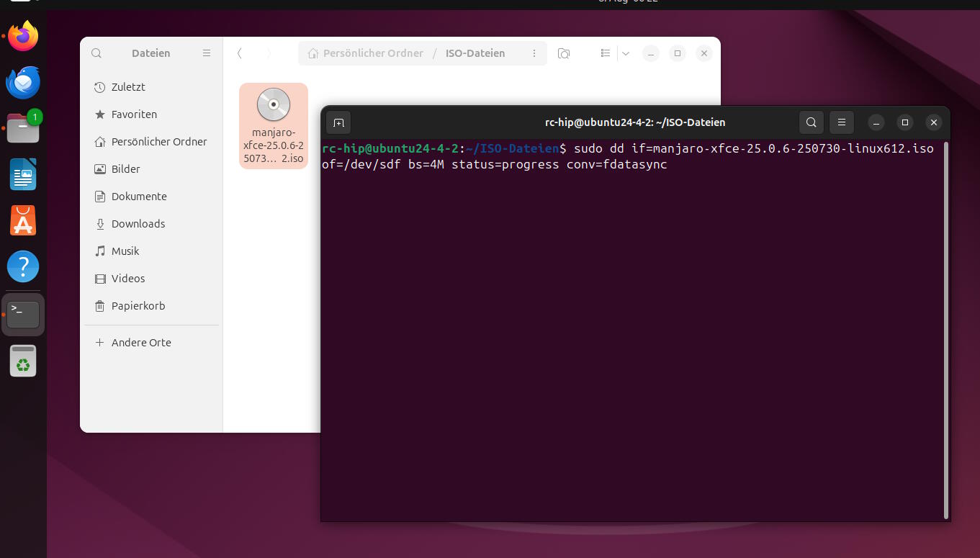Maximize the Files window
The image size is (980, 558).
pyautogui.click(x=678, y=53)
